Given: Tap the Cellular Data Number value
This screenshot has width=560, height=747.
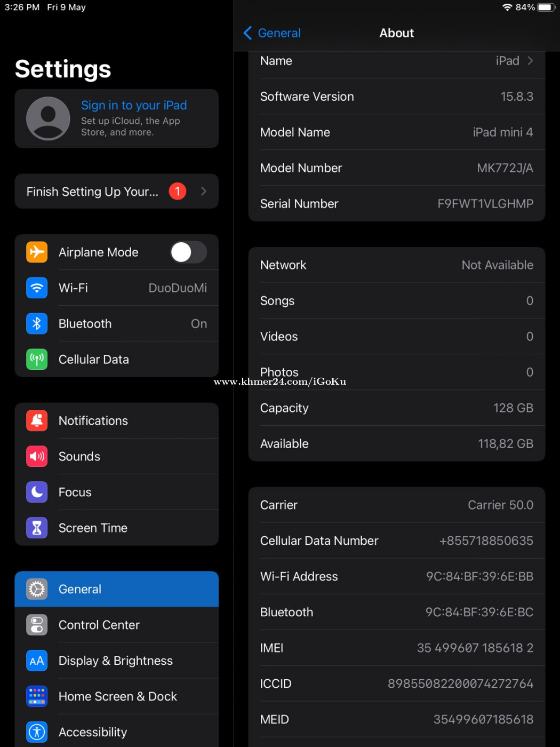Looking at the screenshot, I should point(486,541).
